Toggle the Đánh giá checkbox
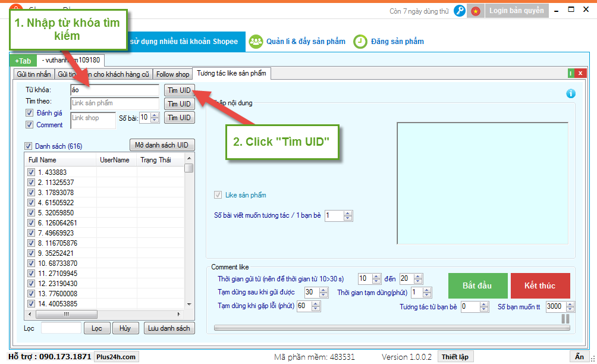This screenshot has width=597, height=364. [29, 113]
